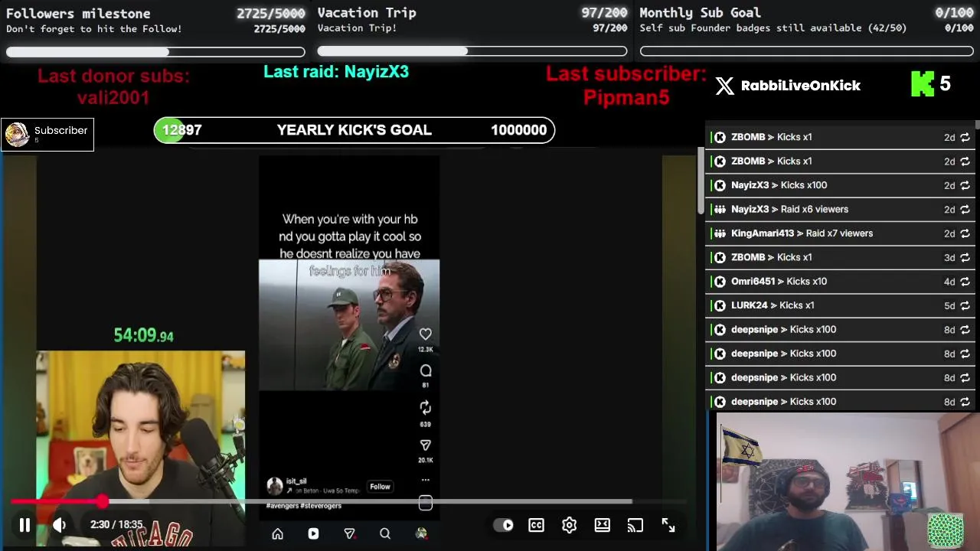Pause the YouTube video

[24, 525]
